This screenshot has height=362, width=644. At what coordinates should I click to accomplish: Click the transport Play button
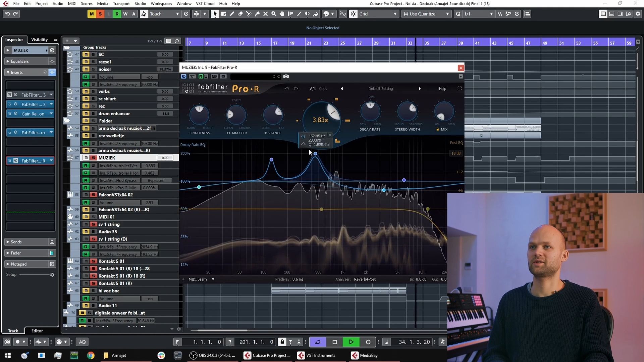(351, 342)
